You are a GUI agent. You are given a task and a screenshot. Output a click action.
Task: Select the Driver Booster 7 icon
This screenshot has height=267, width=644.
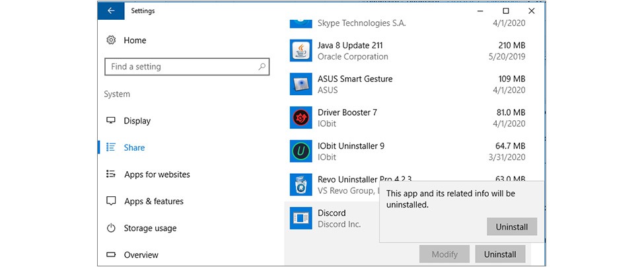[301, 118]
